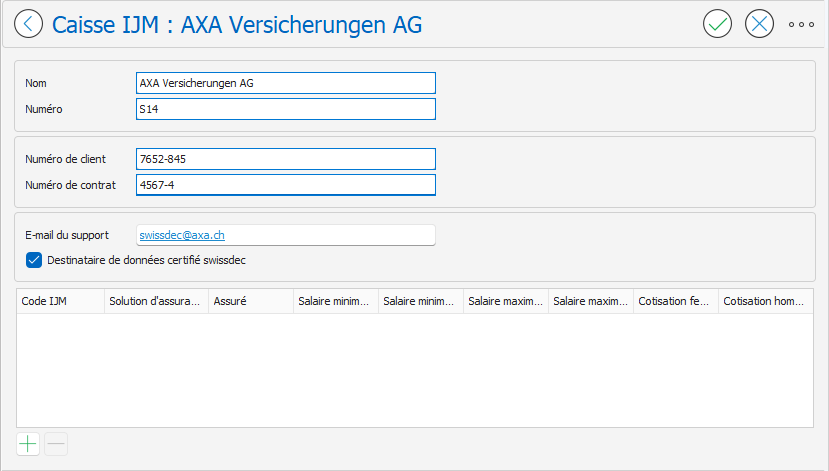Uncheck Destinataire de données certifié swissdec
This screenshot has height=471, width=829.
tap(33, 260)
